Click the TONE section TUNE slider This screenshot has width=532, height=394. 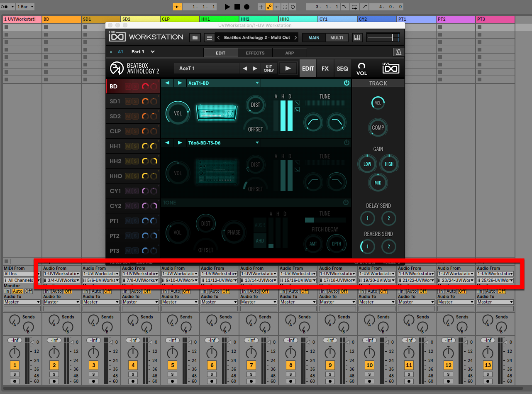click(325, 220)
